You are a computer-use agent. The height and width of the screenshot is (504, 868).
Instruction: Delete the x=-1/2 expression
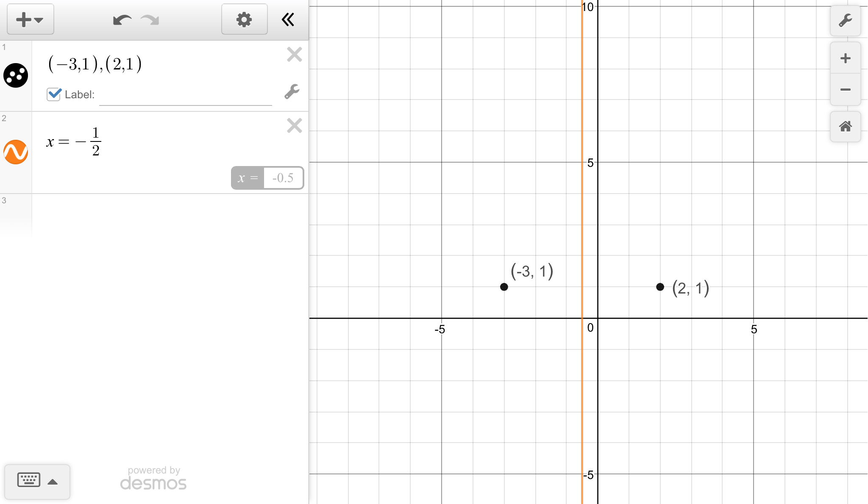pos(294,126)
